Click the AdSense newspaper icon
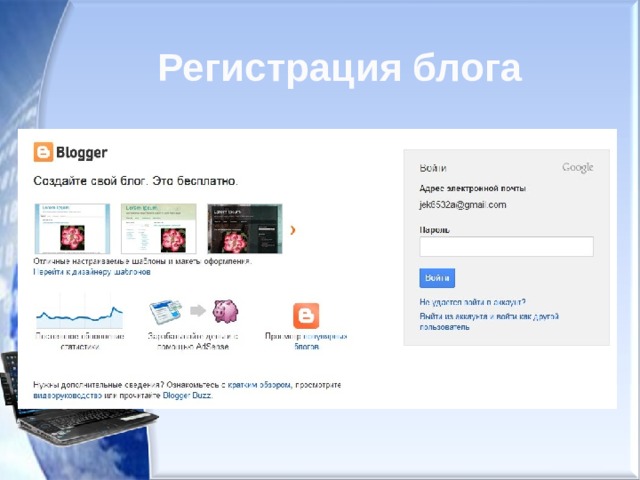The height and width of the screenshot is (480, 640). coord(165,312)
